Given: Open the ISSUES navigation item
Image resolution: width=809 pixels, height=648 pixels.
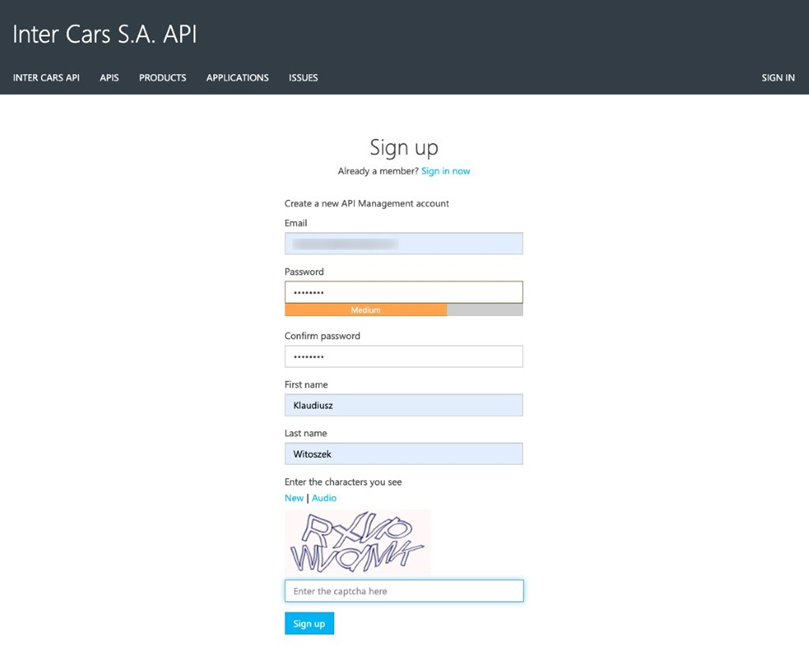Looking at the screenshot, I should tap(303, 78).
